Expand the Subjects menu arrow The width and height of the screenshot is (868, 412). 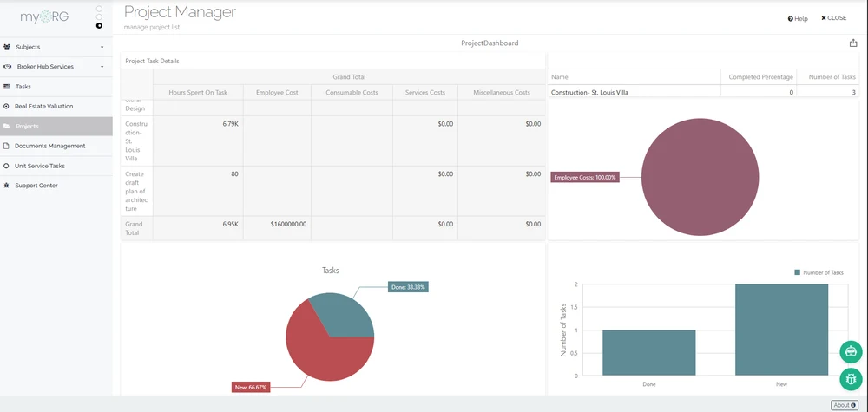pyautogui.click(x=102, y=48)
